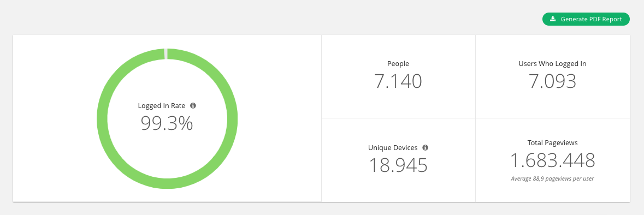The image size is (644, 215).
Task: Click the People label
Action: click(x=398, y=64)
